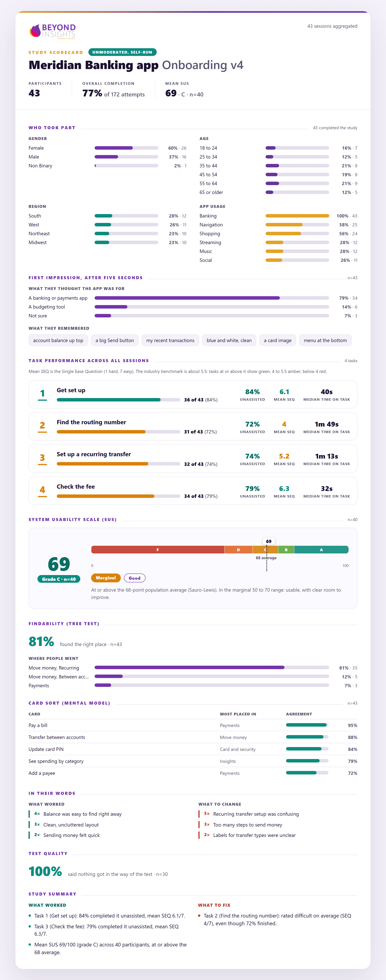This screenshot has height=980, width=386.
Task: Select the 'blue and white, clean' chip
Action: point(229,341)
